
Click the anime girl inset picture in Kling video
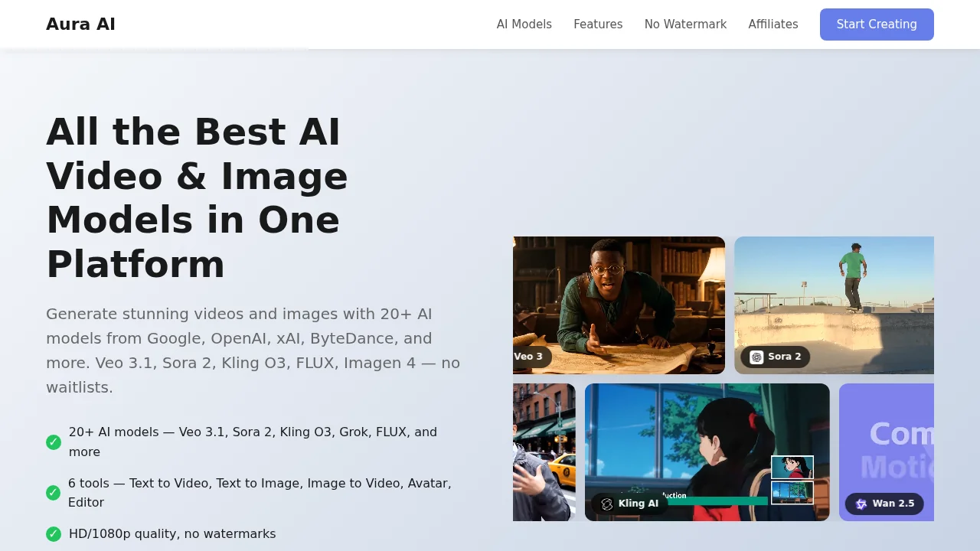[792, 467]
